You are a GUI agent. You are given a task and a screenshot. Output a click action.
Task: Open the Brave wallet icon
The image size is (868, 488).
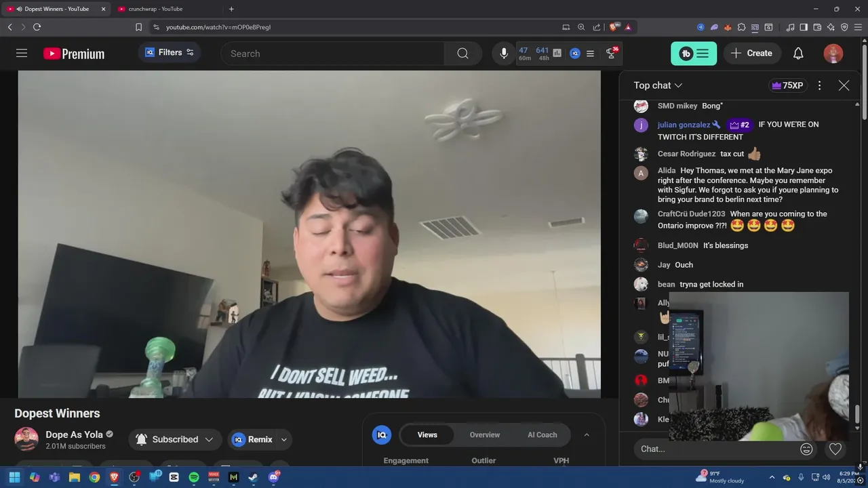pyautogui.click(x=817, y=27)
